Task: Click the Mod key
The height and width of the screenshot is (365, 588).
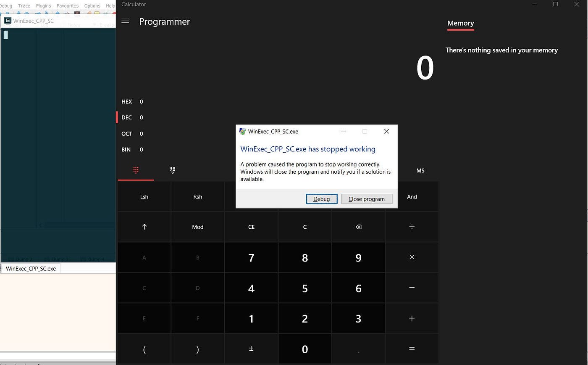Action: click(198, 227)
